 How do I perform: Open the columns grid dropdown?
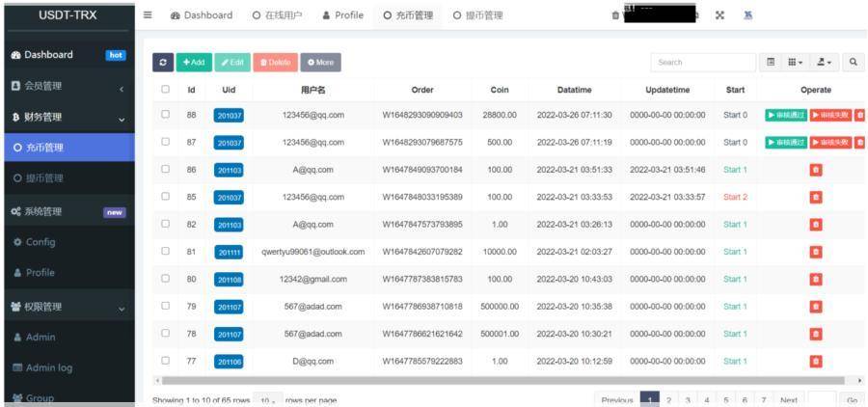(x=795, y=62)
